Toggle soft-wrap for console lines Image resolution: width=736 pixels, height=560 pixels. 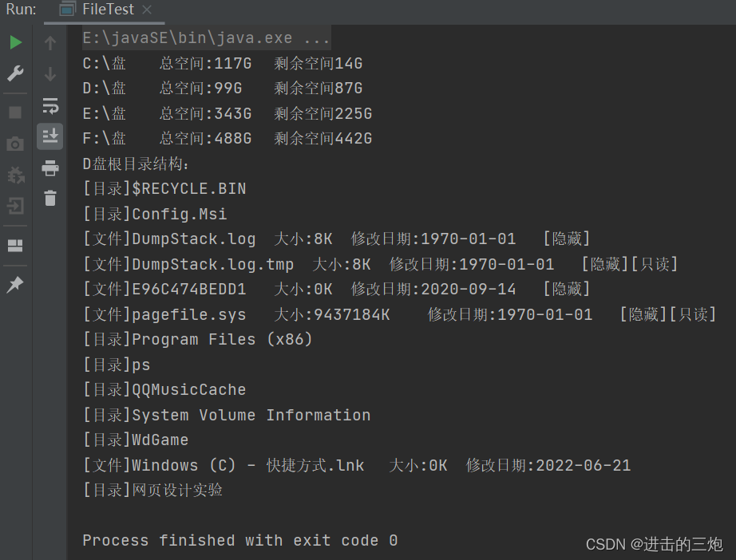tap(49, 105)
